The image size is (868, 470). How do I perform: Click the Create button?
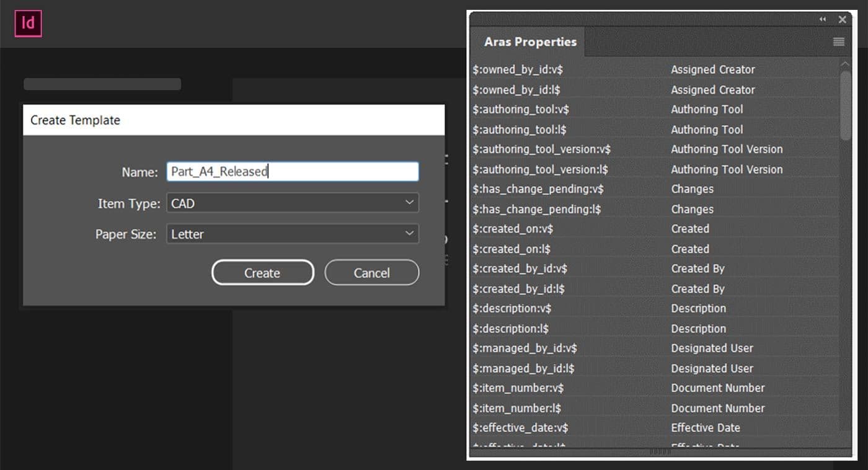coord(263,273)
